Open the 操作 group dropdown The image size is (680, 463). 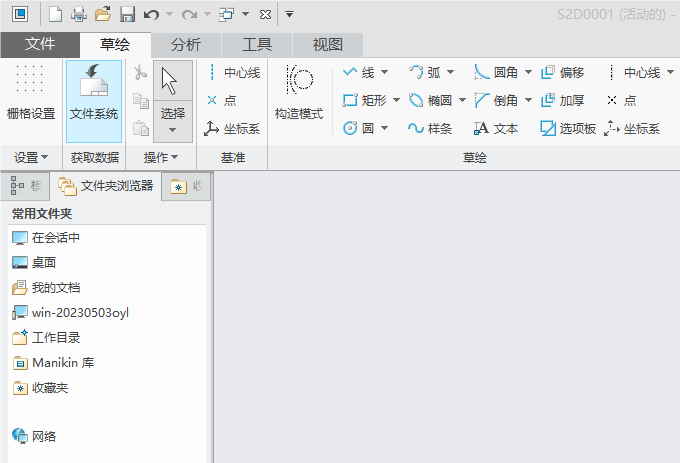point(161,157)
